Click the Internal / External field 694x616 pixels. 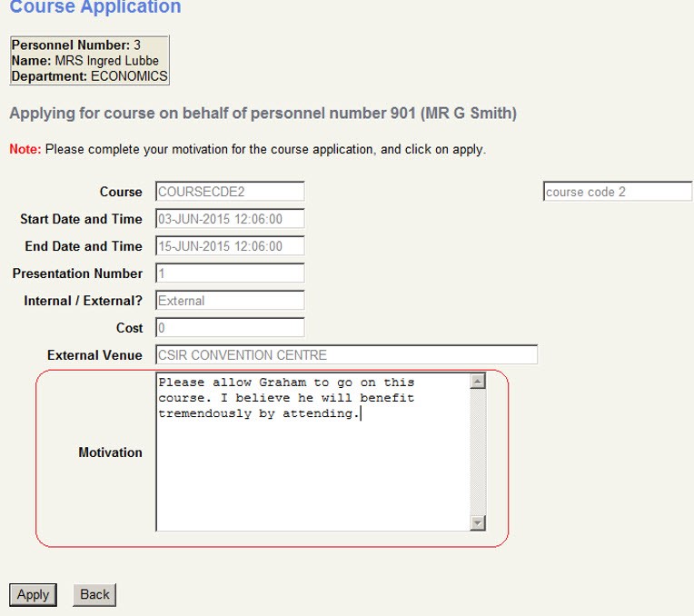click(229, 301)
